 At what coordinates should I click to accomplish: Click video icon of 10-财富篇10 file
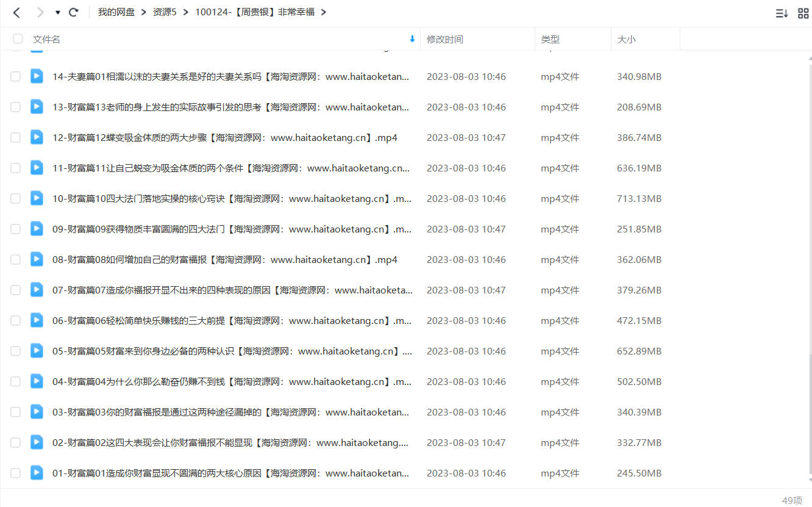37,198
